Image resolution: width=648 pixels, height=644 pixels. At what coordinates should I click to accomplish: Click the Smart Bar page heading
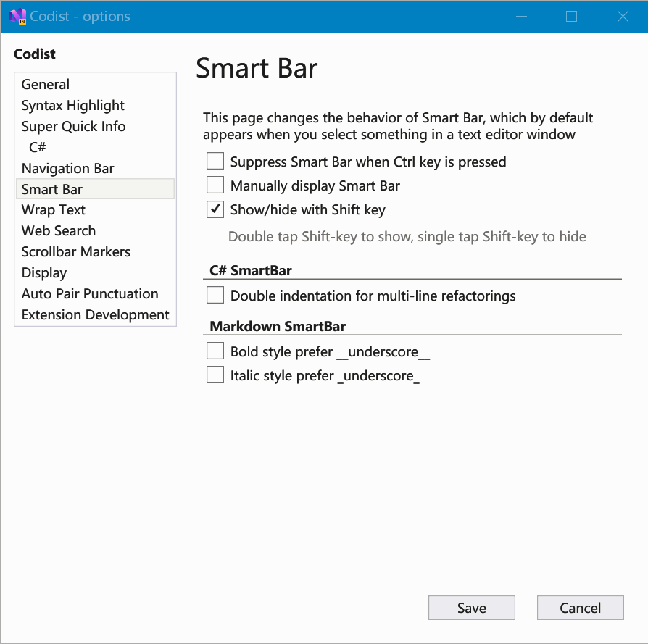257,68
